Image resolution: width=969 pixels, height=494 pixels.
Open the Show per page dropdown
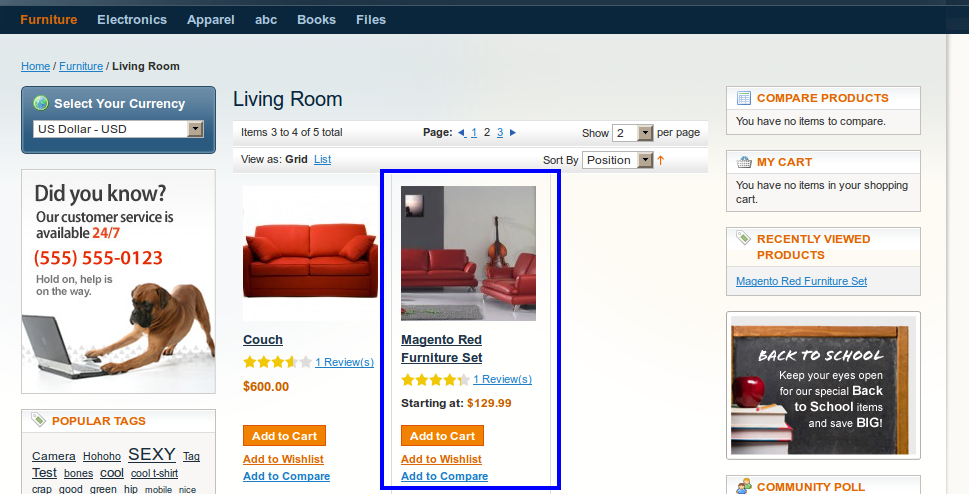(632, 133)
